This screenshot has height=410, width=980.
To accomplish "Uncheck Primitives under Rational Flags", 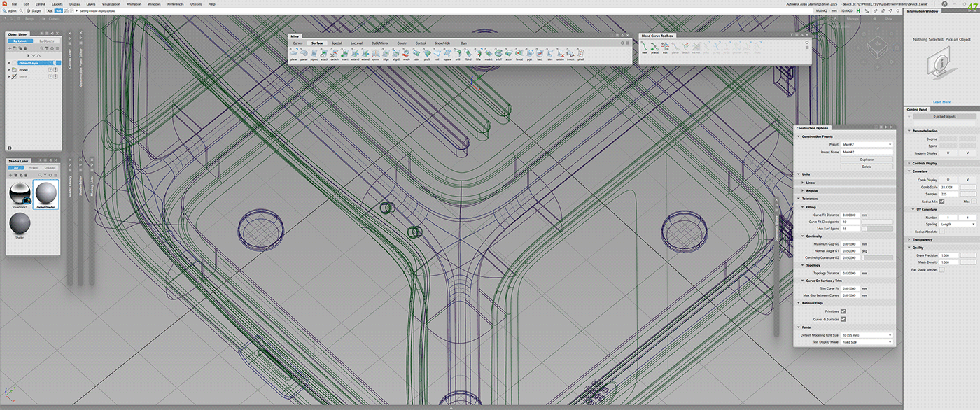I will coord(842,311).
